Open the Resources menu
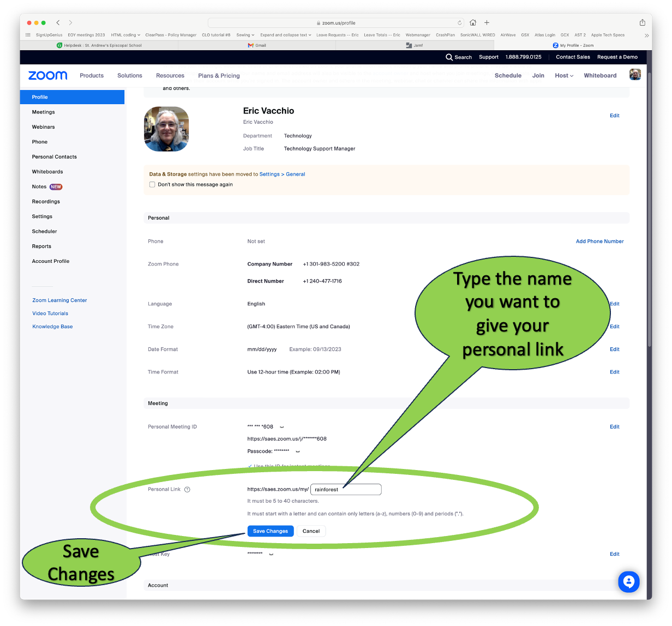The height and width of the screenshot is (626, 672). coord(170,76)
